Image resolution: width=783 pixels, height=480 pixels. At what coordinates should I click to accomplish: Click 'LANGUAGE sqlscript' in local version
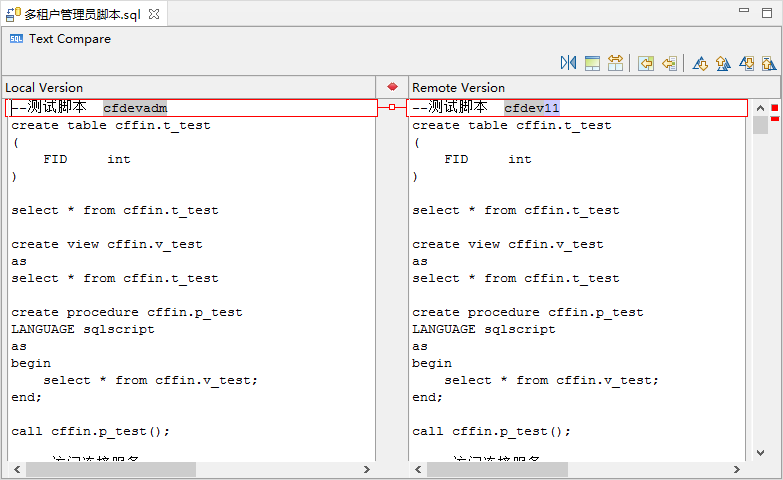pos(83,329)
